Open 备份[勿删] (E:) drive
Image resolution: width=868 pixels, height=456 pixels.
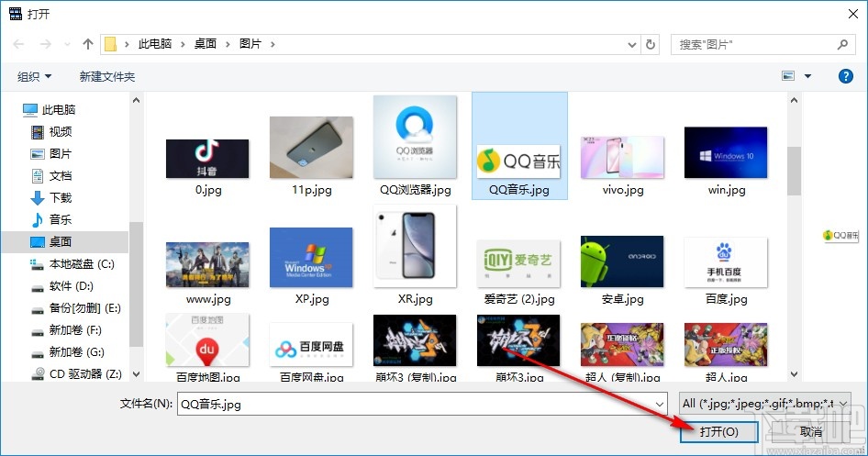[x=75, y=308]
